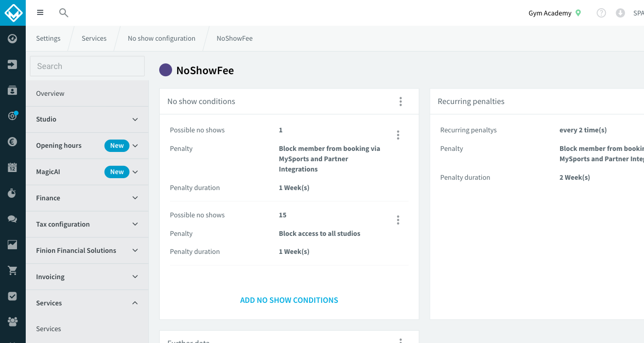The height and width of the screenshot is (343, 644).
Task: Click the green location pin beside Gym Academy
Action: (x=578, y=13)
